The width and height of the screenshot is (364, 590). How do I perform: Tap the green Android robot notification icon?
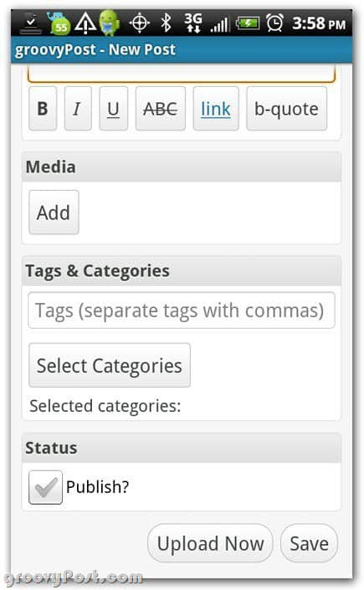[109, 23]
